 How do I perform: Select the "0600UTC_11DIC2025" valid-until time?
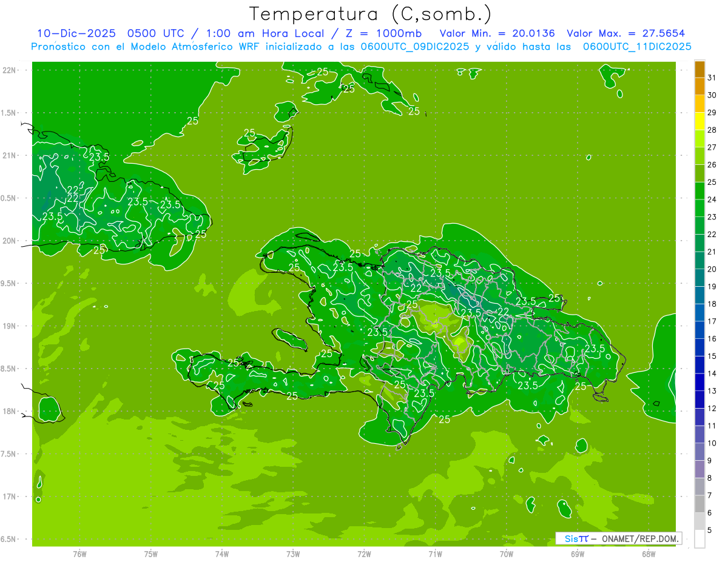pyautogui.click(x=637, y=47)
